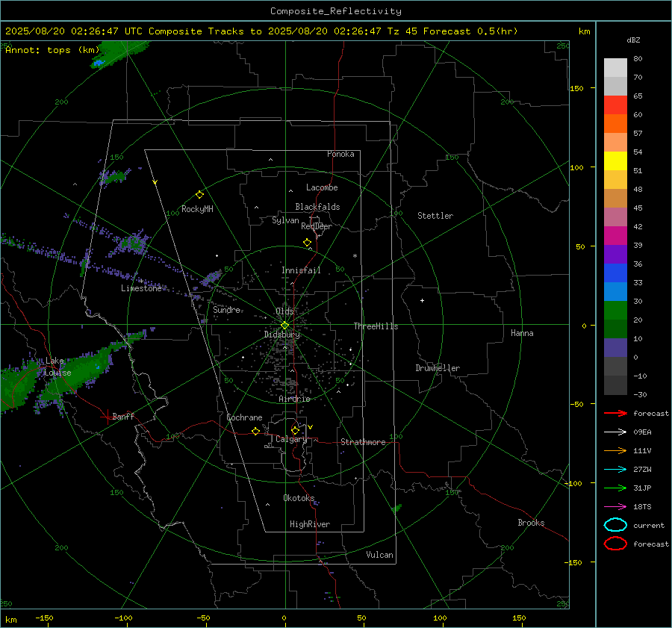
Task: Click the Drumheller city label
Action: (438, 368)
